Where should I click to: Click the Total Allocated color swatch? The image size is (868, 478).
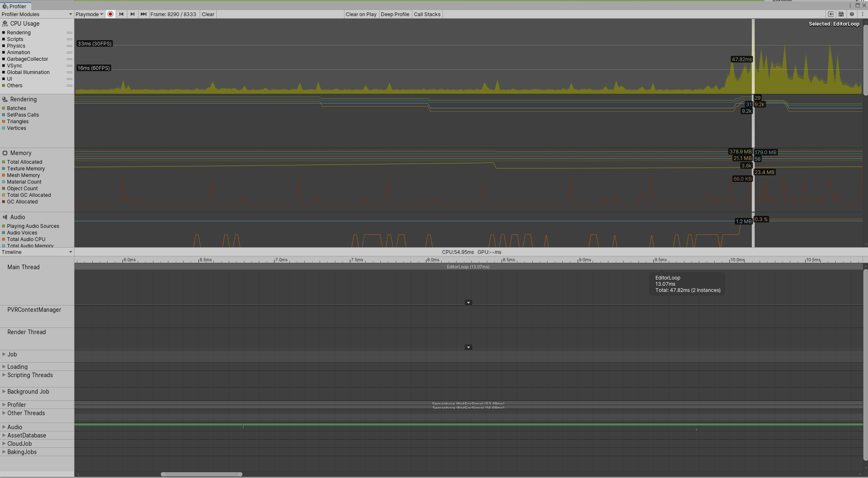click(x=4, y=162)
